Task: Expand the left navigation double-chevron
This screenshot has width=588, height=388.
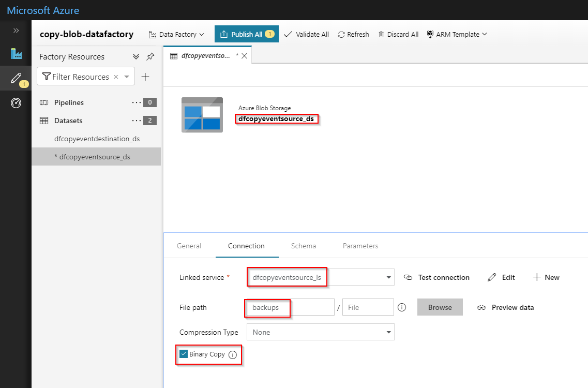Action: (x=16, y=31)
